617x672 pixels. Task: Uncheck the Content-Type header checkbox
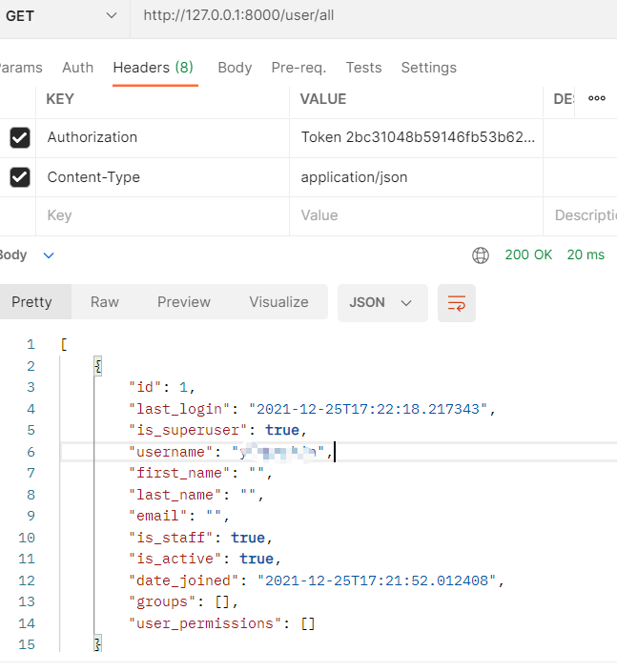point(20,177)
